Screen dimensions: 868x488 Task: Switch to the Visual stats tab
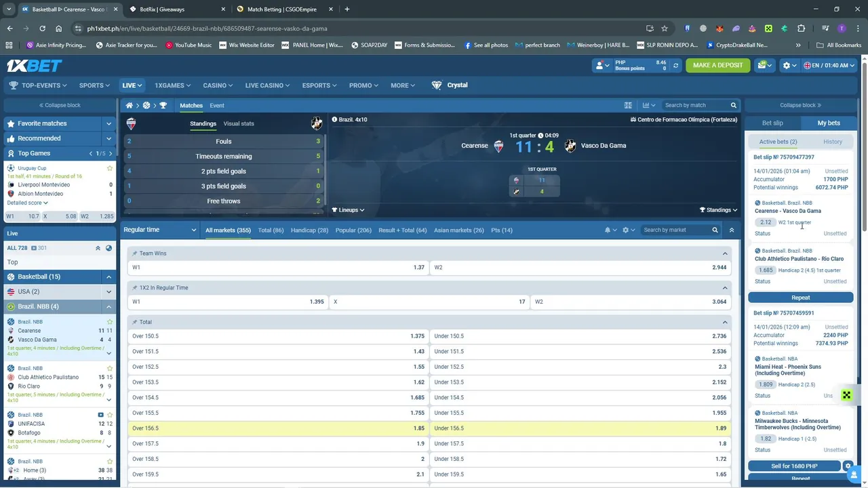[239, 124]
